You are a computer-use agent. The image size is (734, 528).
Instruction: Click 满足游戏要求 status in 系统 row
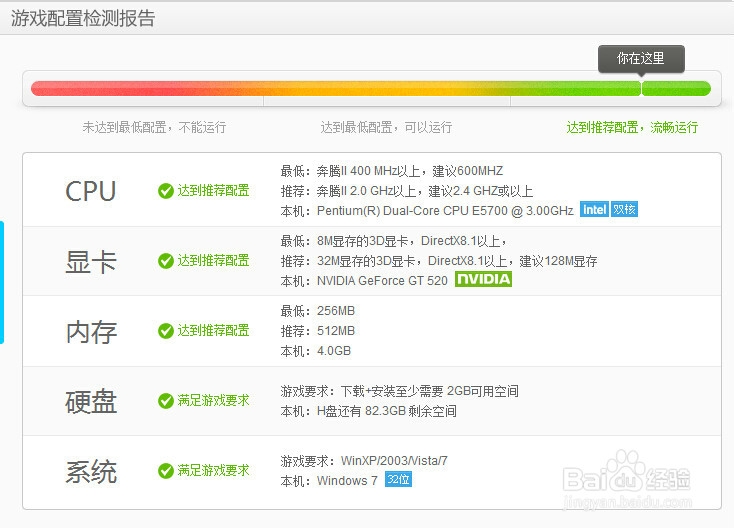pyautogui.click(x=213, y=470)
